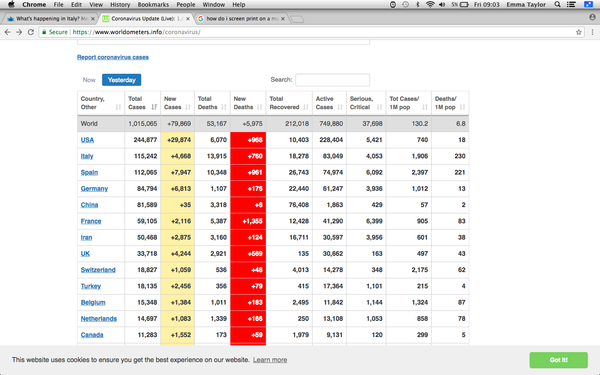Open the History menu

120,5
